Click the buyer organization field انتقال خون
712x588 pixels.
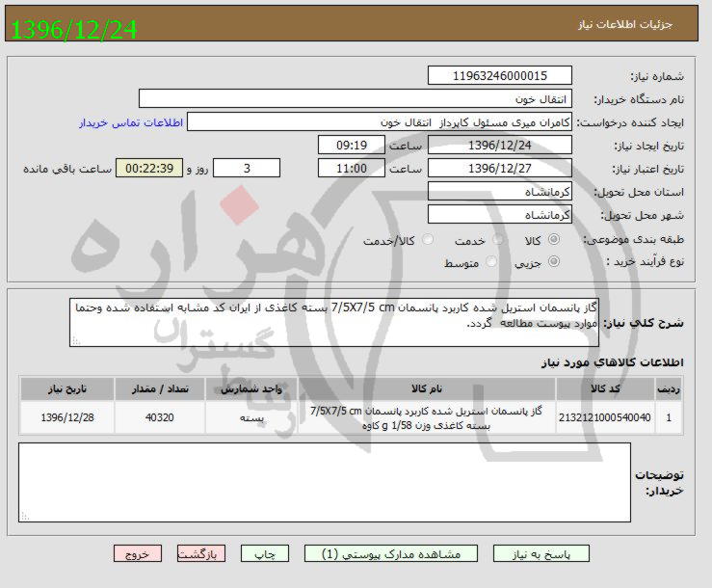(356, 98)
